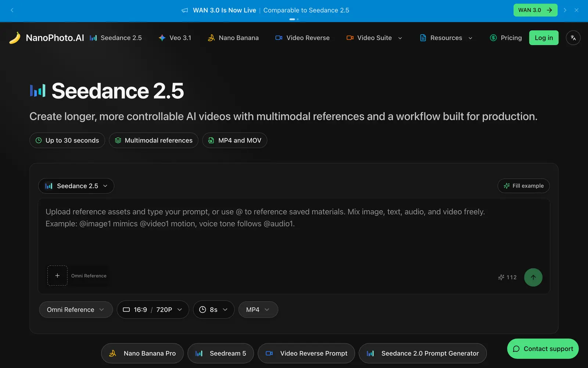Go to the previous announcement banner

point(12,10)
